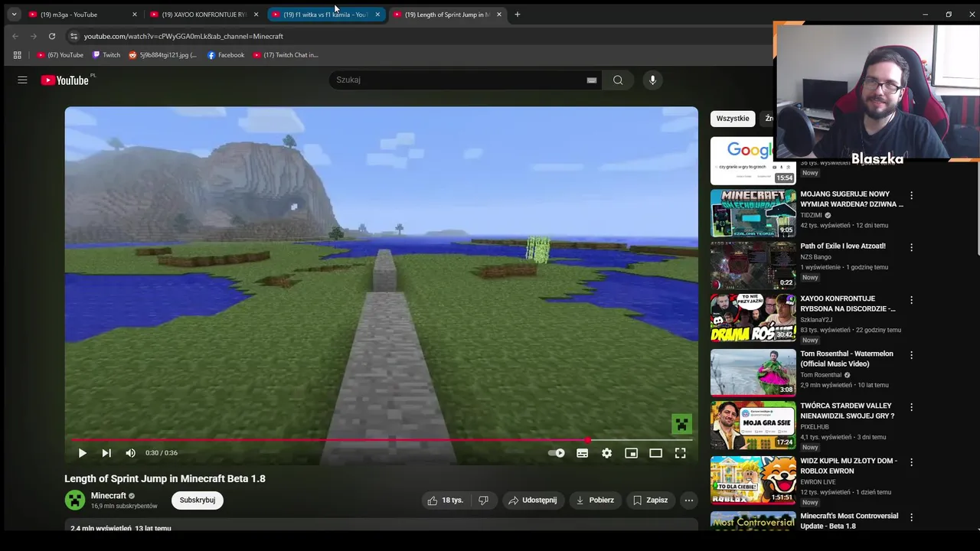The image size is (980, 551).
Task: Open TWÓRCA STARDEW VALLEY video title
Action: coord(847,410)
